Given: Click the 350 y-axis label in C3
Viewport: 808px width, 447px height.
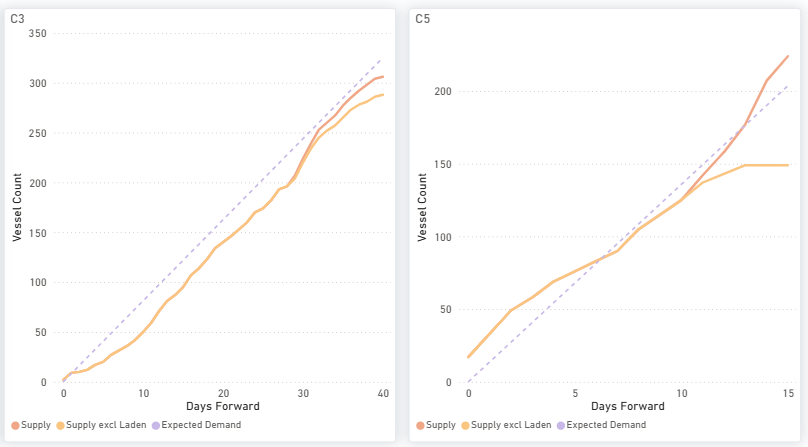Looking at the screenshot, I should (x=38, y=34).
